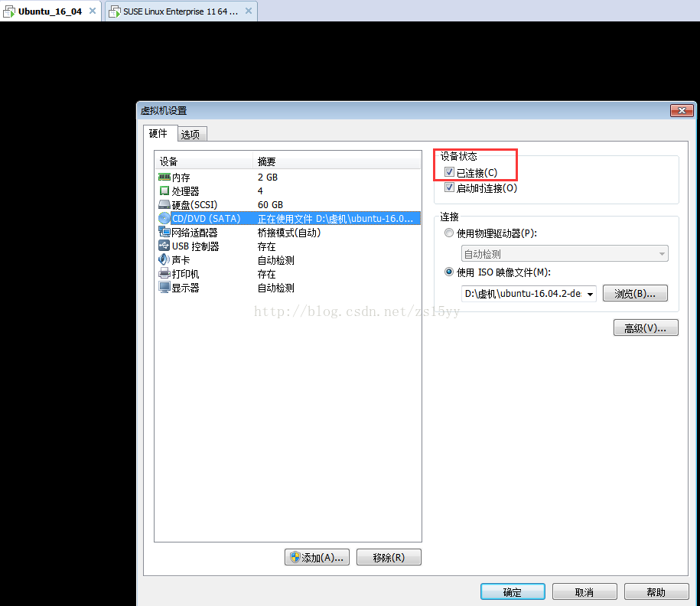700x606 pixels.
Task: Click the 正在使用文件 D:\虚机 summary text
Action: point(335,219)
